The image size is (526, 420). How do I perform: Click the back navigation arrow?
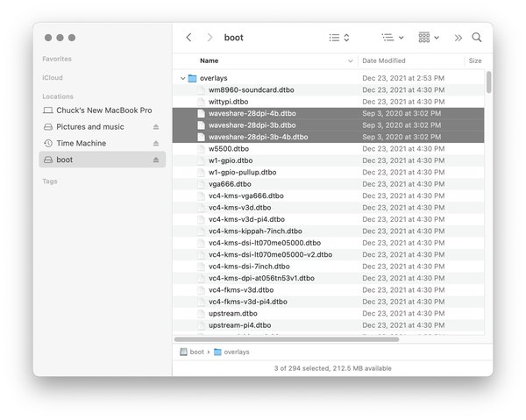188,37
